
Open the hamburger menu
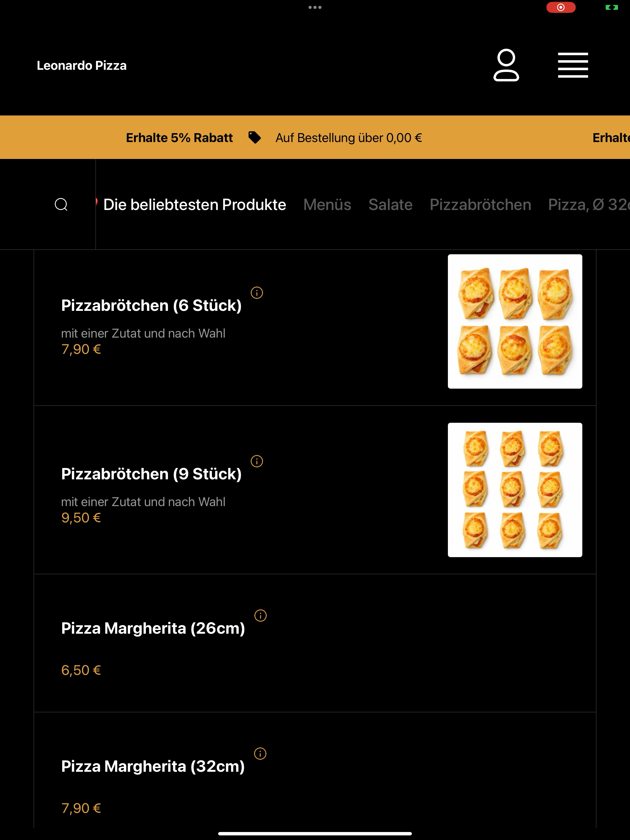(x=572, y=65)
